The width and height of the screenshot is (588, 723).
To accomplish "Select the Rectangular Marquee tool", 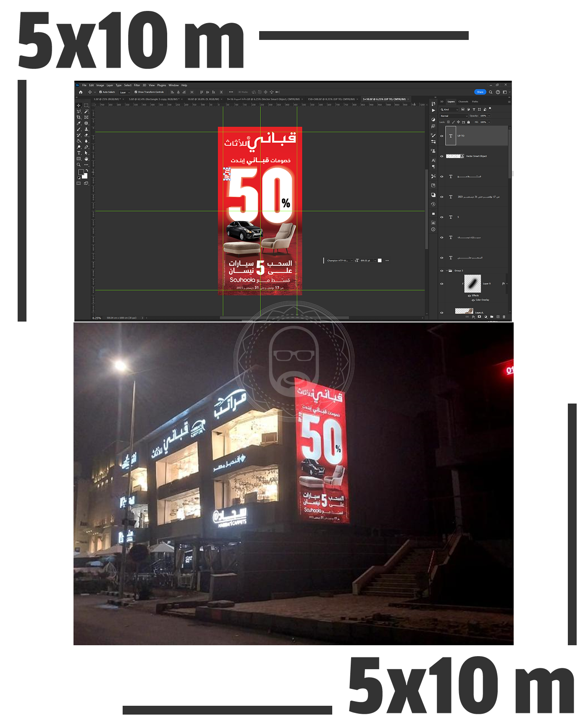I will [x=86, y=105].
